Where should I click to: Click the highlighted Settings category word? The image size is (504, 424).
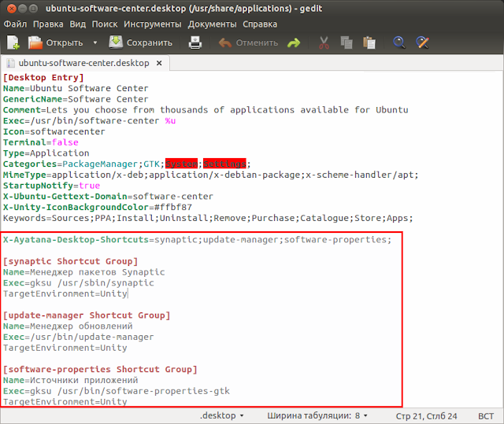pyautogui.click(x=224, y=164)
